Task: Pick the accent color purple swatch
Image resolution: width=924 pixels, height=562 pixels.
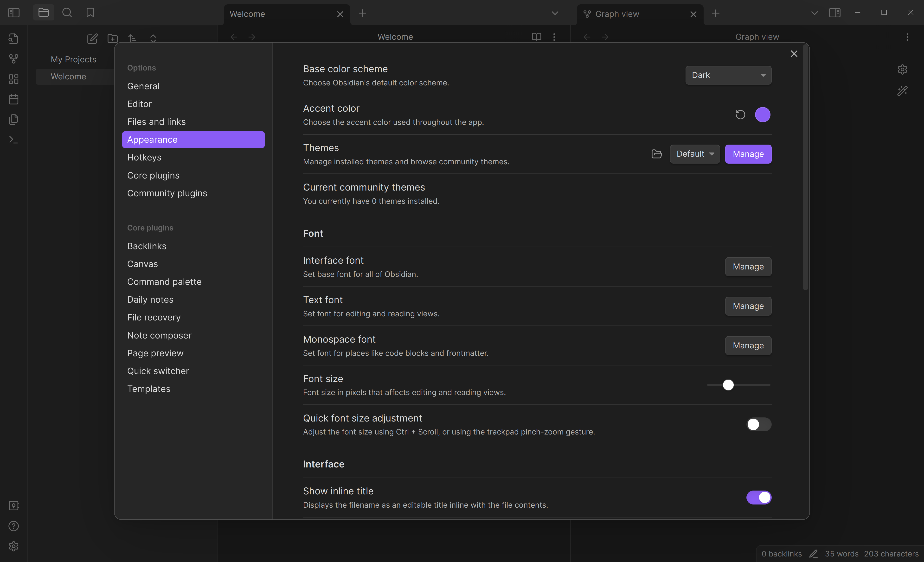Action: tap(762, 115)
